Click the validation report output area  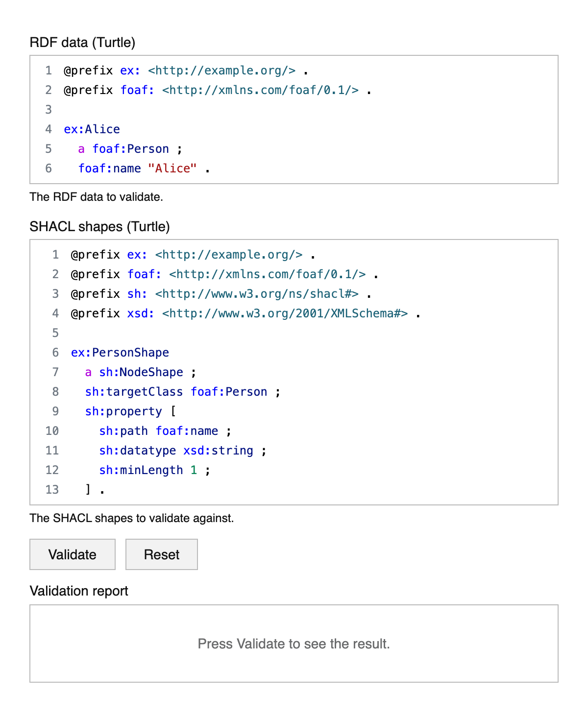click(294, 644)
